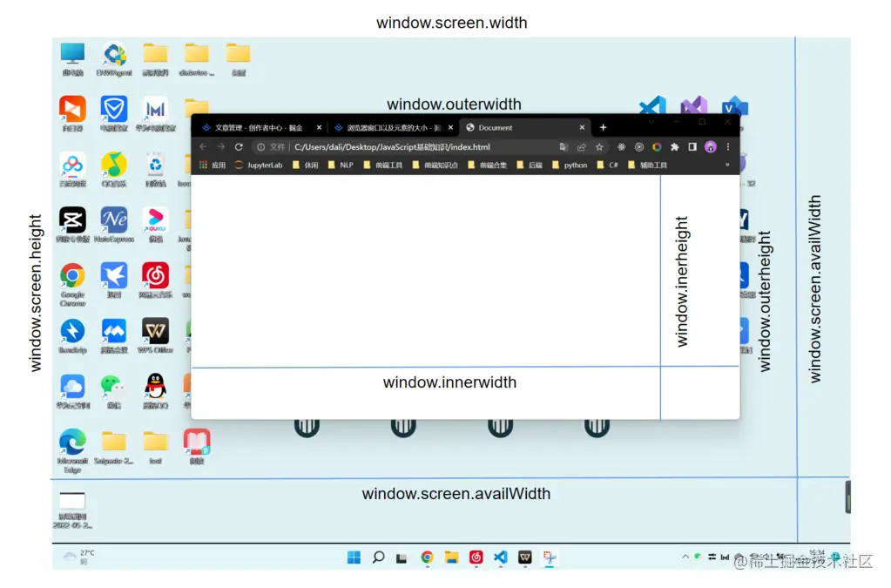Expand the bookmarks bar overflow chevron

click(x=727, y=166)
